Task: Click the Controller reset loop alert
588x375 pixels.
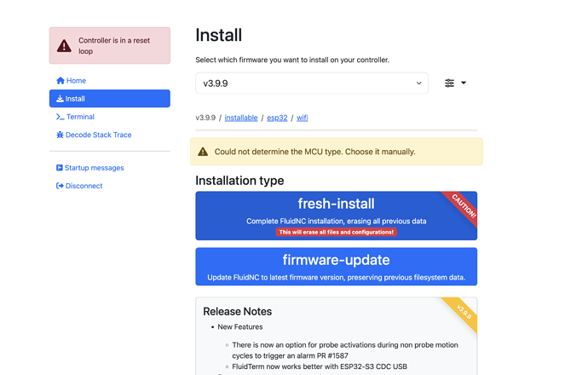Action: (109, 46)
